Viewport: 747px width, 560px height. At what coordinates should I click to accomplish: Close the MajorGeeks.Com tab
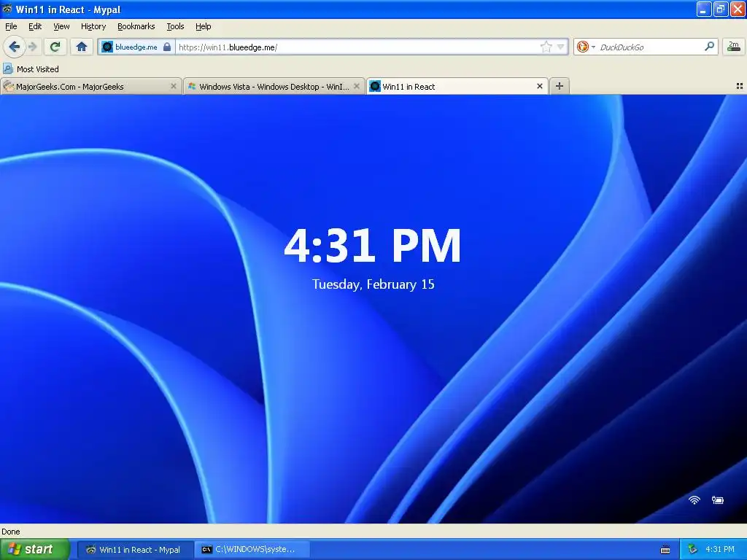point(174,86)
